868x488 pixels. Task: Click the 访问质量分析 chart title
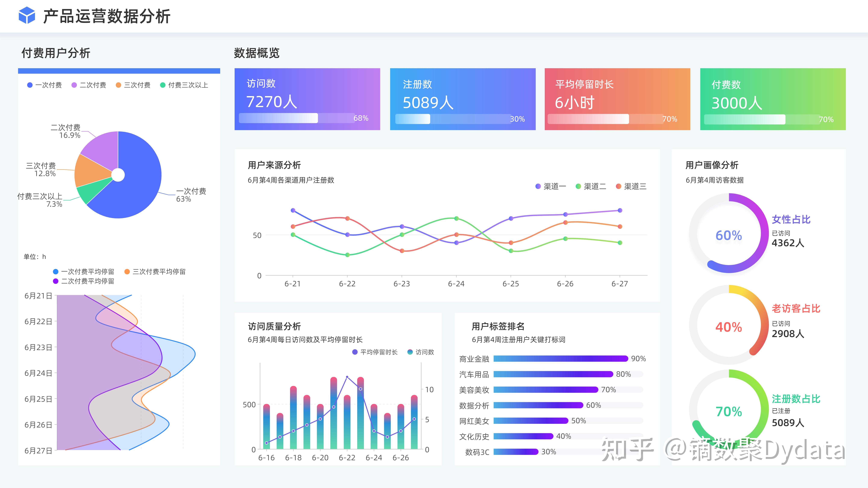(274, 326)
